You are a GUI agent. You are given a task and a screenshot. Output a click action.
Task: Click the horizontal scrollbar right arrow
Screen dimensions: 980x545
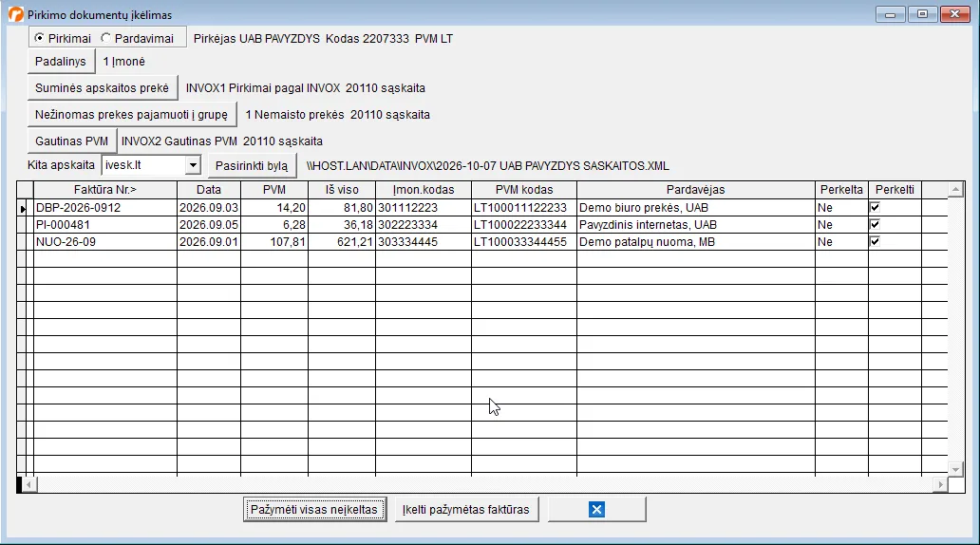point(941,484)
